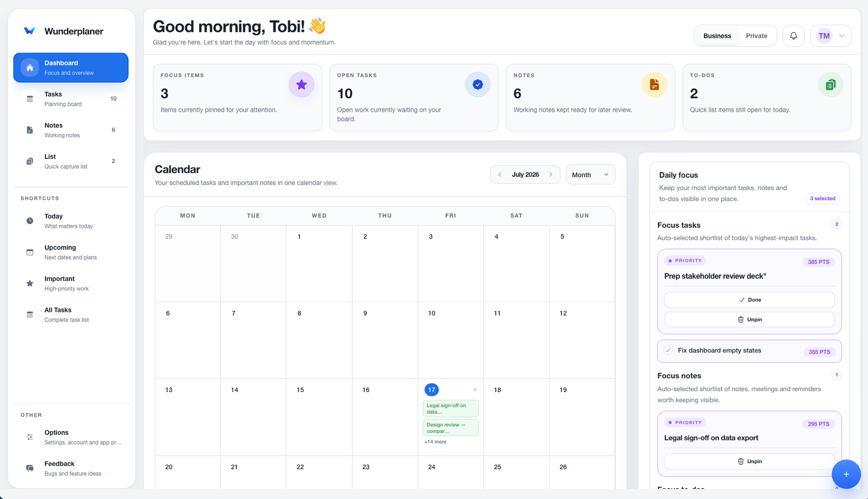Select today's date 17 in calendar
The image size is (868, 499).
coord(431,390)
